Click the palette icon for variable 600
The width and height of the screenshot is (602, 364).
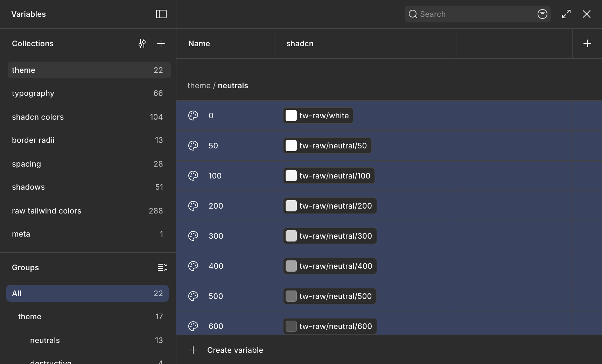[x=193, y=326]
